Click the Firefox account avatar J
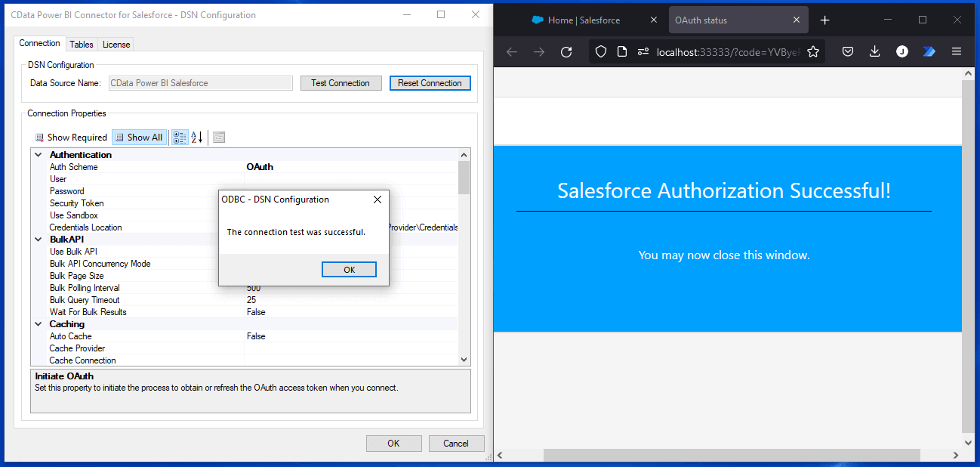Viewport: 980px width, 467px height. tap(901, 51)
